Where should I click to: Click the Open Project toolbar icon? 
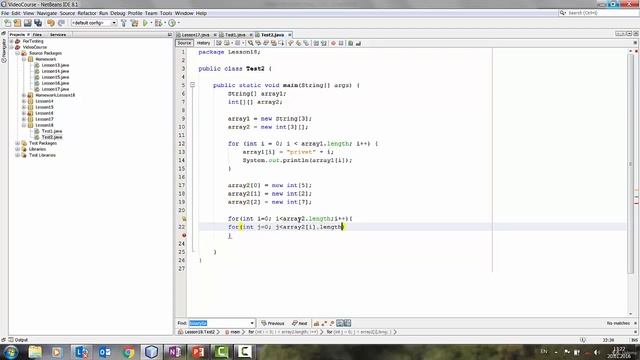(x=28, y=23)
